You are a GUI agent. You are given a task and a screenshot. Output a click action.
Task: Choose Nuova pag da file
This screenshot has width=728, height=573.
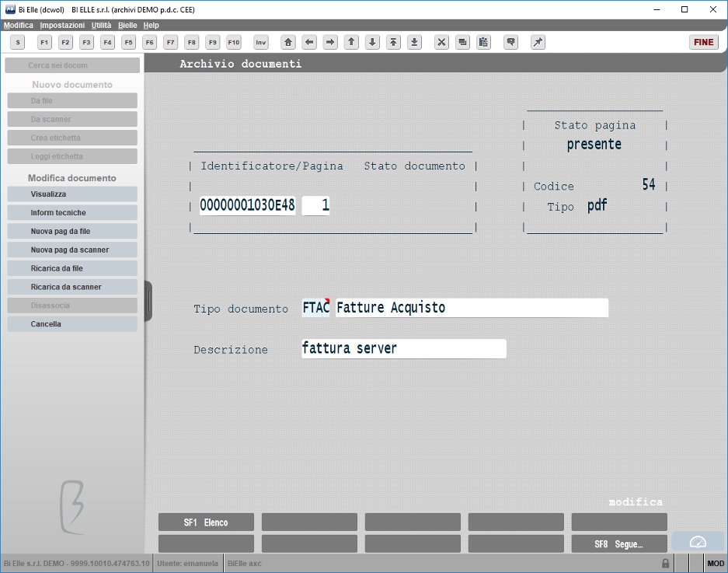click(72, 232)
